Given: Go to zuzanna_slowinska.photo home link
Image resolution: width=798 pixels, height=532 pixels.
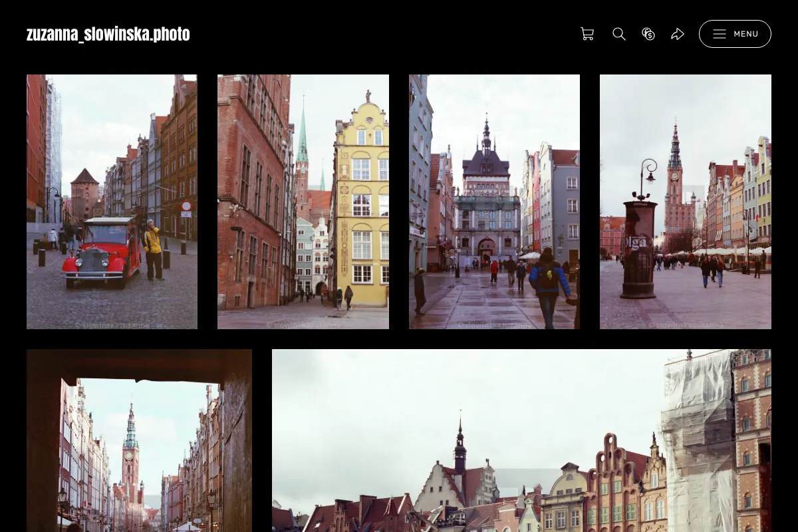Looking at the screenshot, I should pyautogui.click(x=108, y=35).
